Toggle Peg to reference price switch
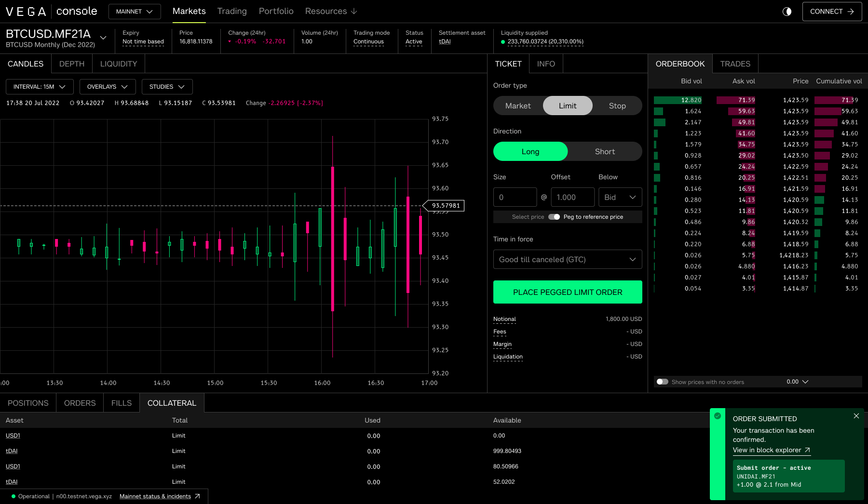 pos(554,217)
